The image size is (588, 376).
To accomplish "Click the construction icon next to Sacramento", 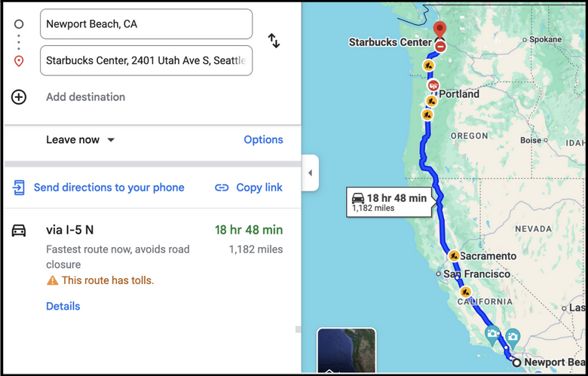I will (x=454, y=256).
